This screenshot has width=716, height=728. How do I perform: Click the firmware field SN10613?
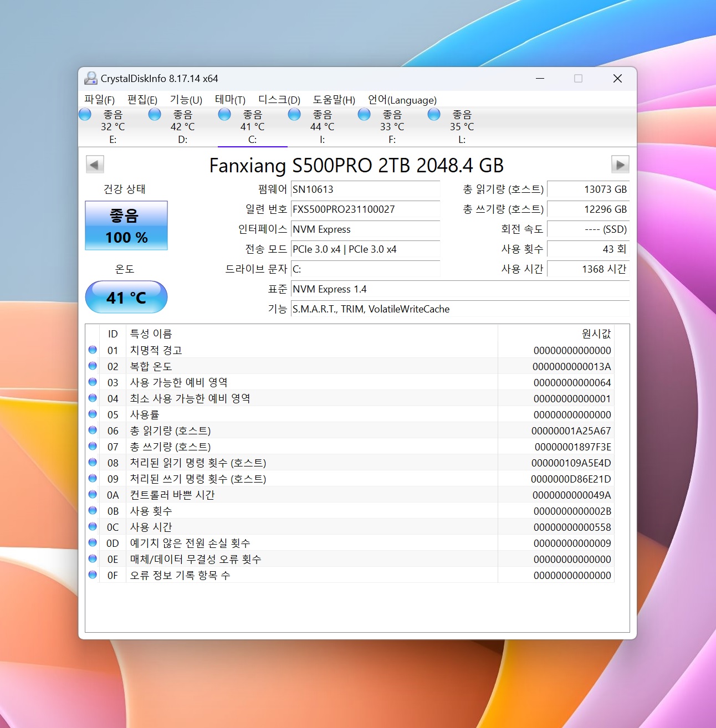(365, 189)
